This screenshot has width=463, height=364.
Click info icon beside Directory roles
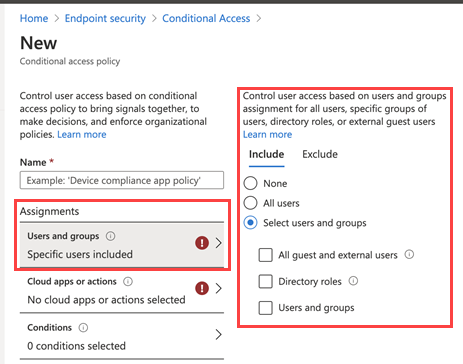tap(353, 281)
